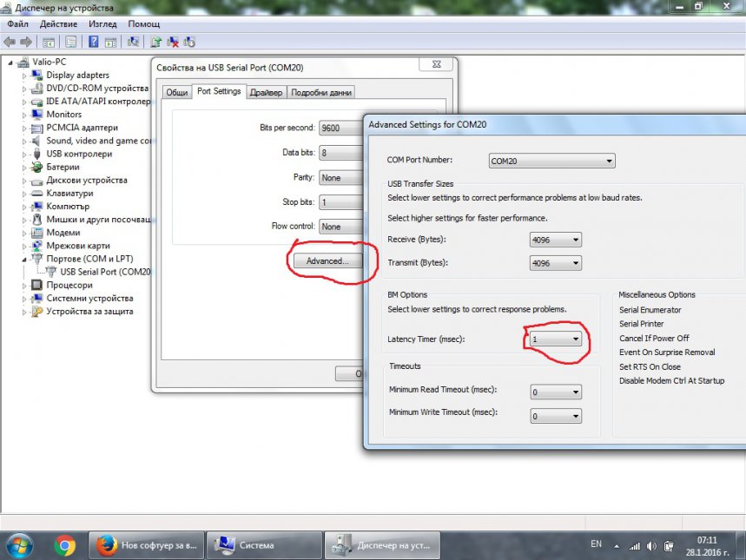
Task: Click the Back arrow in the toolbar
Action: 10,42
